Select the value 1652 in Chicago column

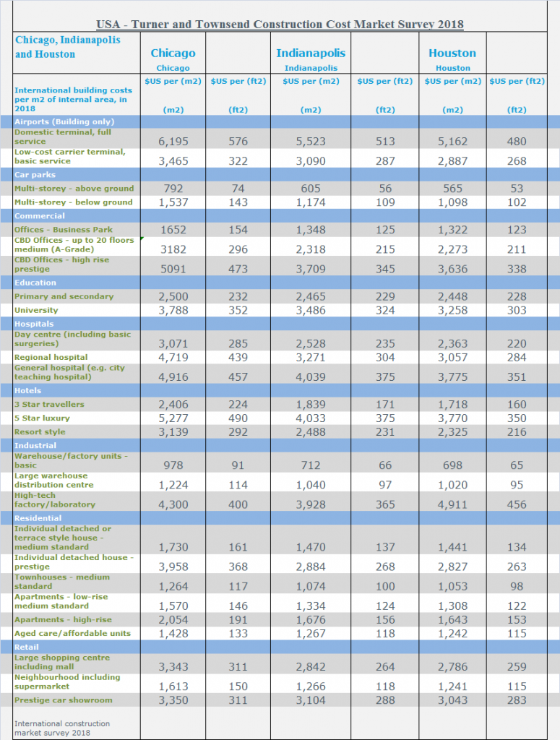click(x=173, y=230)
